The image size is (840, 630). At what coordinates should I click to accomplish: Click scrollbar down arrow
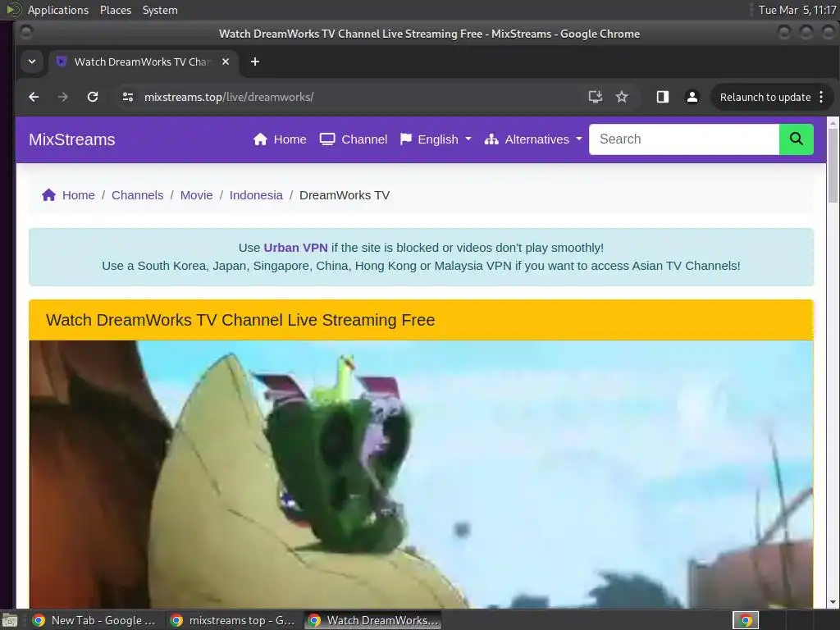(833, 602)
